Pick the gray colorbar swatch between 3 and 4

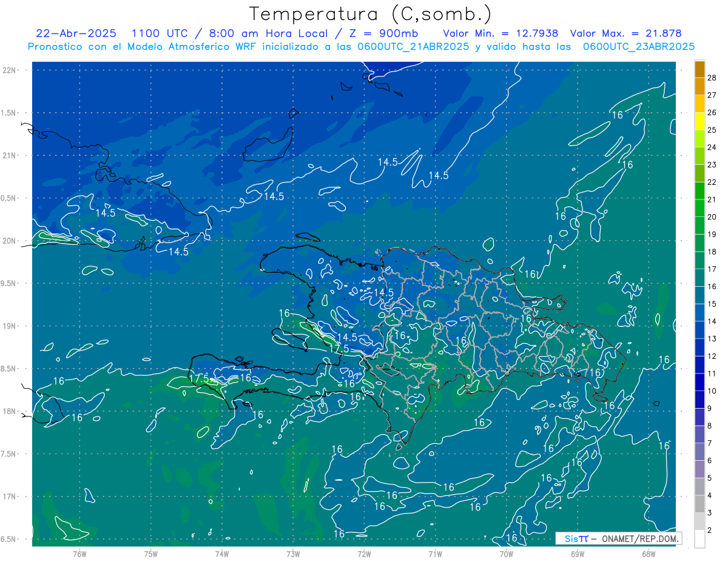coord(699,504)
